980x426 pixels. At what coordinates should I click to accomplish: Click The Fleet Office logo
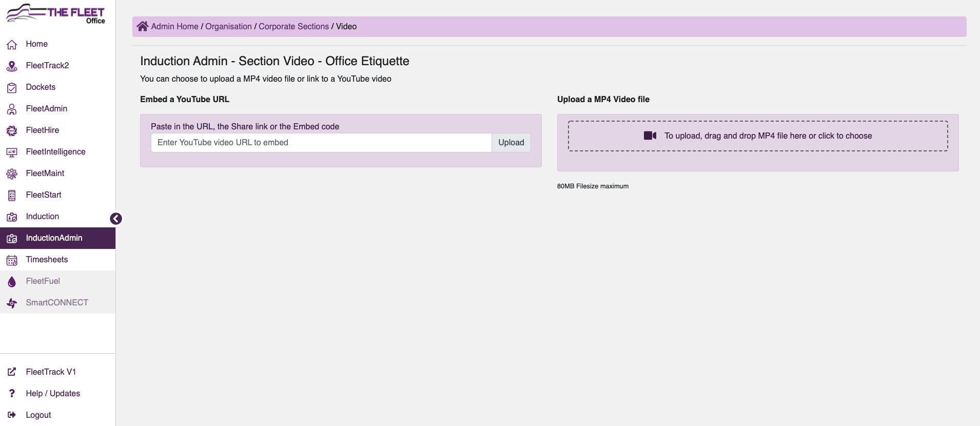(x=55, y=13)
